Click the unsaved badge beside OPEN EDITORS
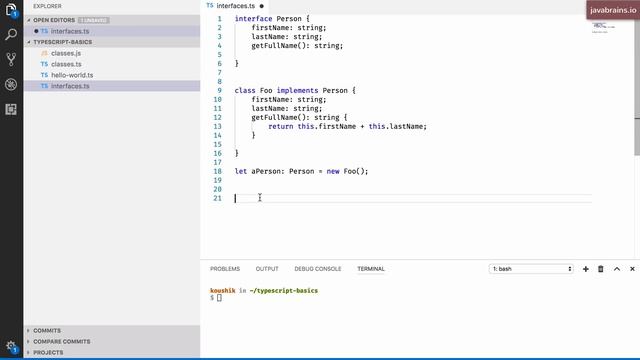The image size is (640, 360). tap(93, 20)
